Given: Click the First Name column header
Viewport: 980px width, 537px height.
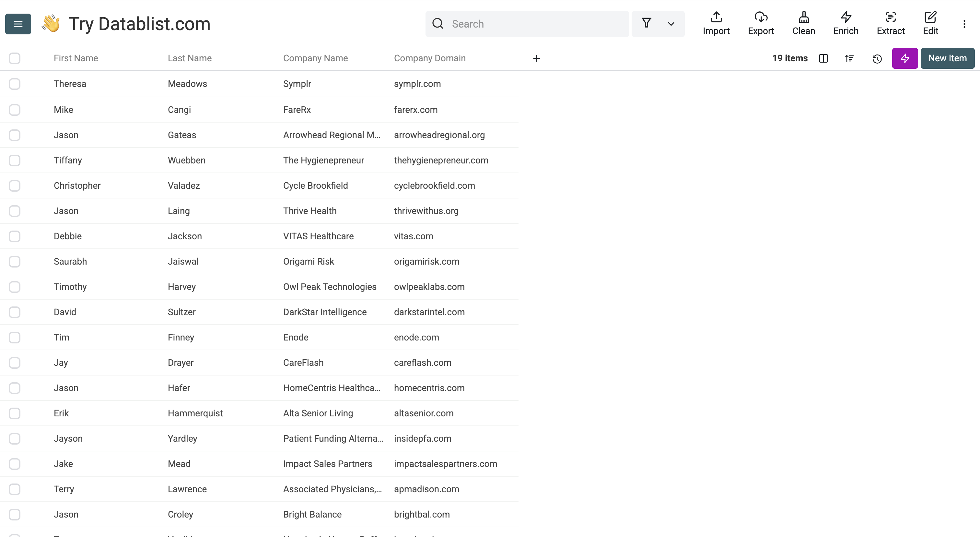Looking at the screenshot, I should click(x=76, y=58).
